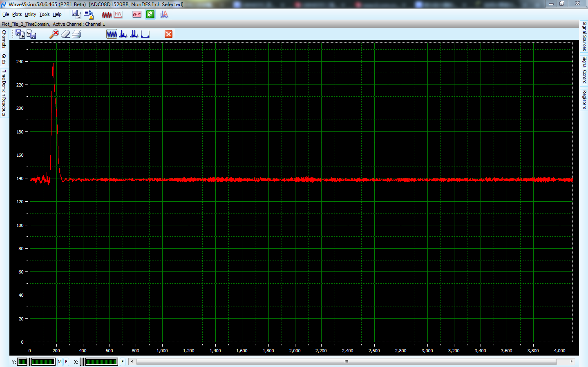Minimize the WaveVision window

tap(551, 4)
